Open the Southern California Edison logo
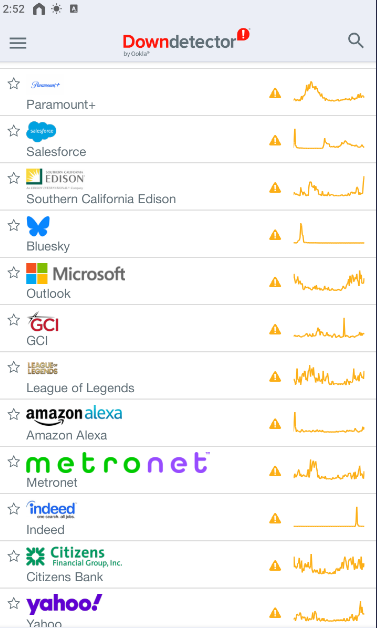The width and height of the screenshot is (377, 628). [x=55, y=179]
